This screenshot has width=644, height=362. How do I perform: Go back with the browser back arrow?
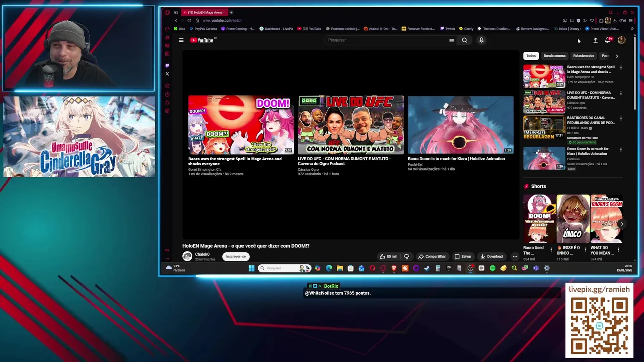(x=176, y=20)
